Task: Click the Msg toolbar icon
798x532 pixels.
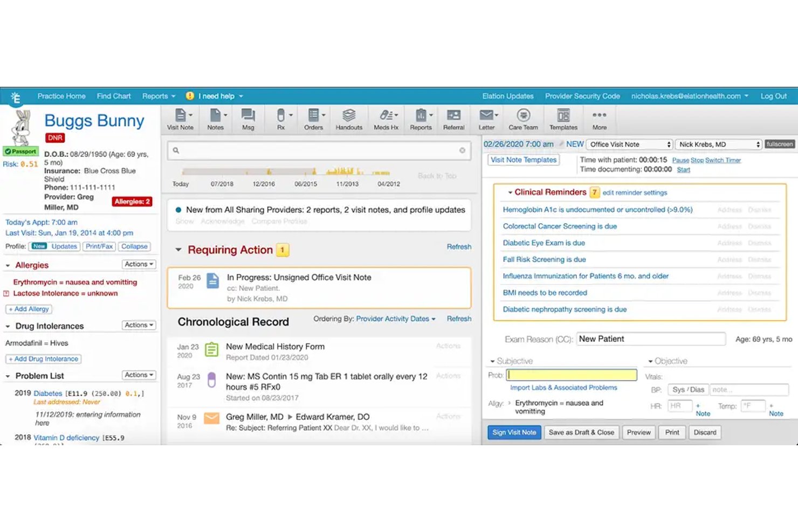Action: (248, 120)
